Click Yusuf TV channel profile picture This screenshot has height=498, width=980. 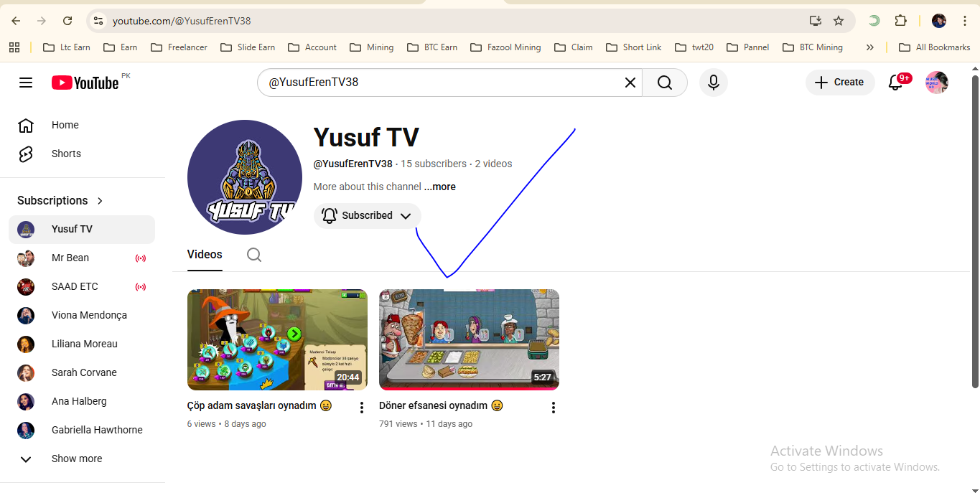click(245, 177)
